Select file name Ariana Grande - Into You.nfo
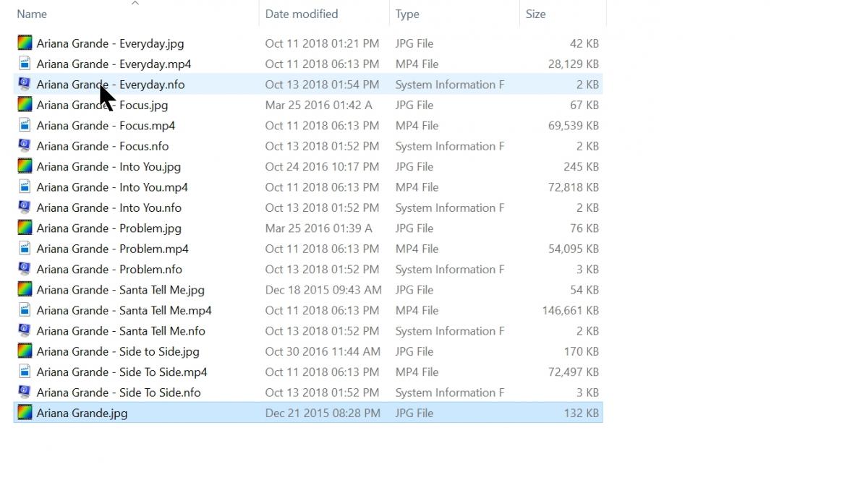The height and width of the screenshot is (480, 868). [x=109, y=207]
